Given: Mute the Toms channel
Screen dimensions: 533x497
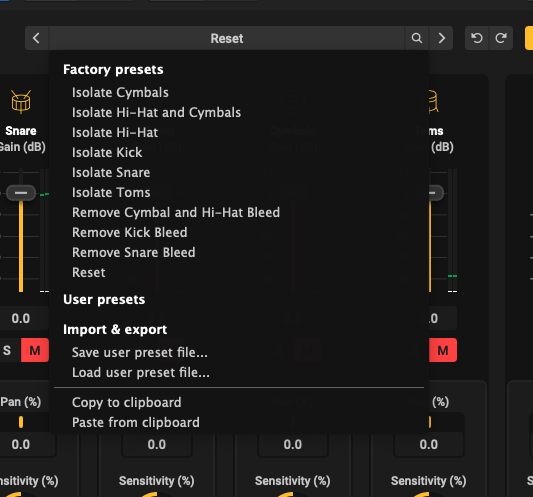Looking at the screenshot, I should tap(443, 350).
